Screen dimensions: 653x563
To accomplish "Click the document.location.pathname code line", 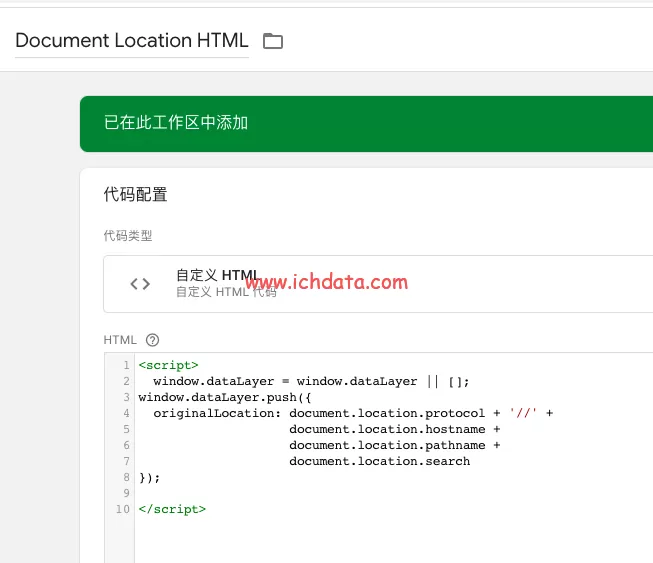I will pos(394,445).
